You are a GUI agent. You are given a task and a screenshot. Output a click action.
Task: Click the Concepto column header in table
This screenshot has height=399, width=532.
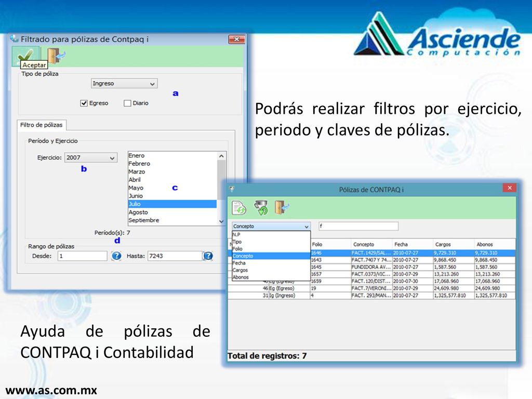[x=371, y=244]
